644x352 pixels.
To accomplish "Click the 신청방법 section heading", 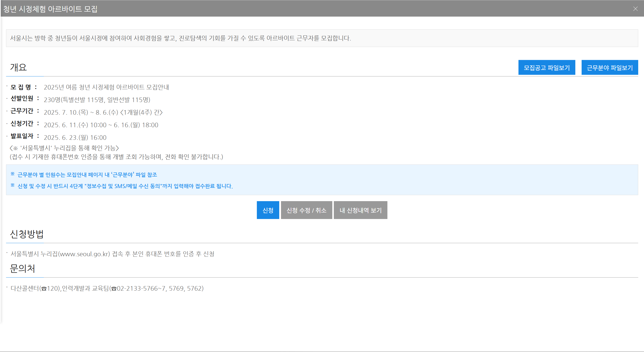I will point(27,234).
